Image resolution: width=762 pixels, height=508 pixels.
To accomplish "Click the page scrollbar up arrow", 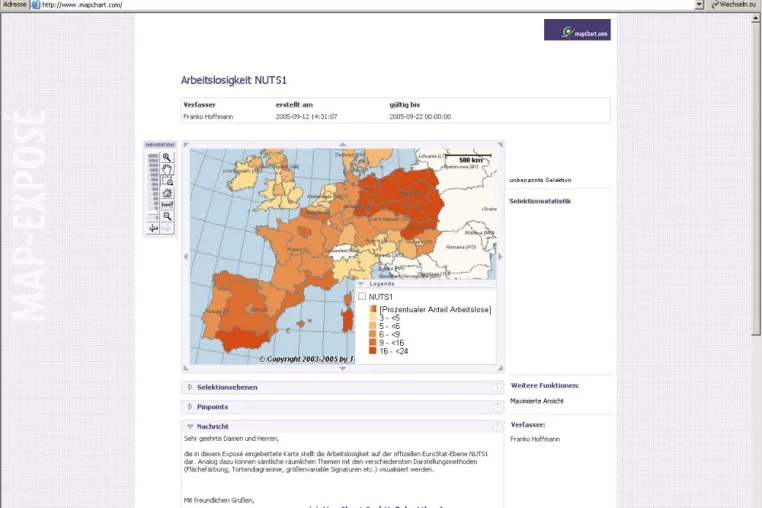I will tap(756, 18).
